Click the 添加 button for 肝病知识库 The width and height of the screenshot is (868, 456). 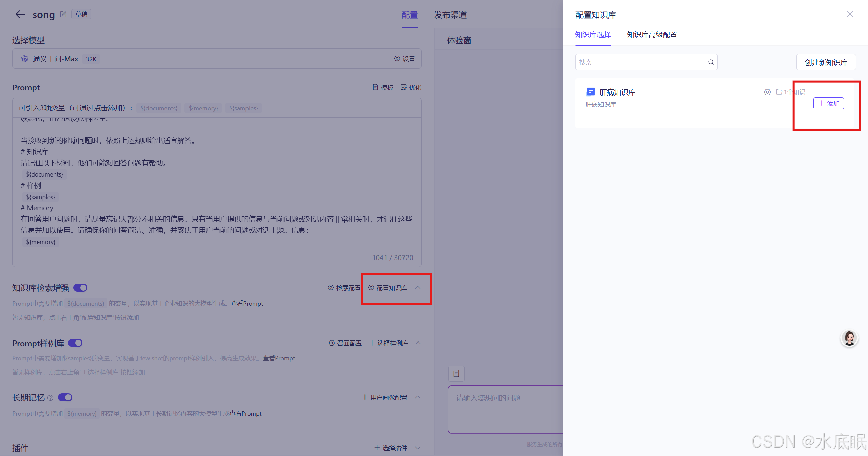(828, 103)
